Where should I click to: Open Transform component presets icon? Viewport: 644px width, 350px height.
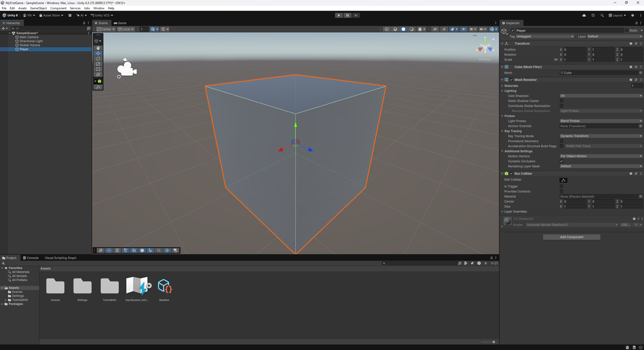point(636,43)
